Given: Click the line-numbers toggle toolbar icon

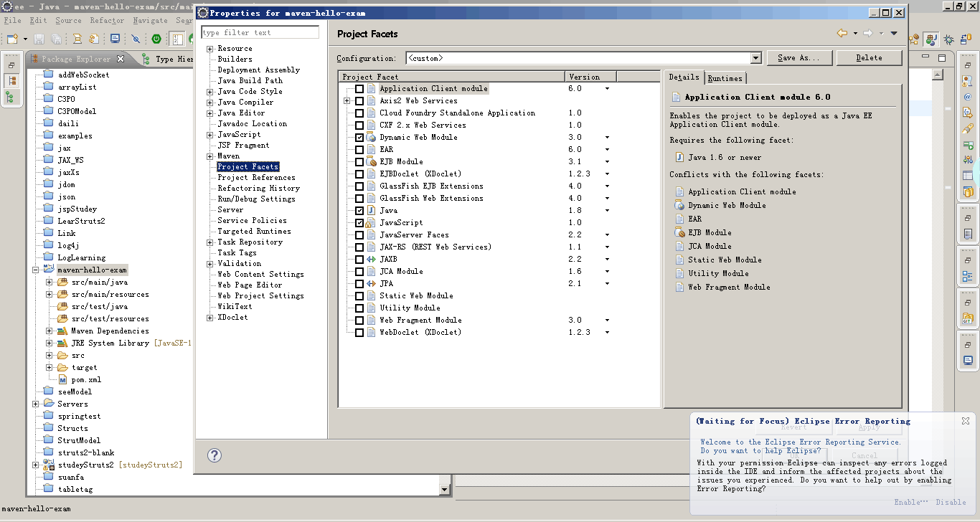Looking at the screenshot, I should click(x=177, y=39).
